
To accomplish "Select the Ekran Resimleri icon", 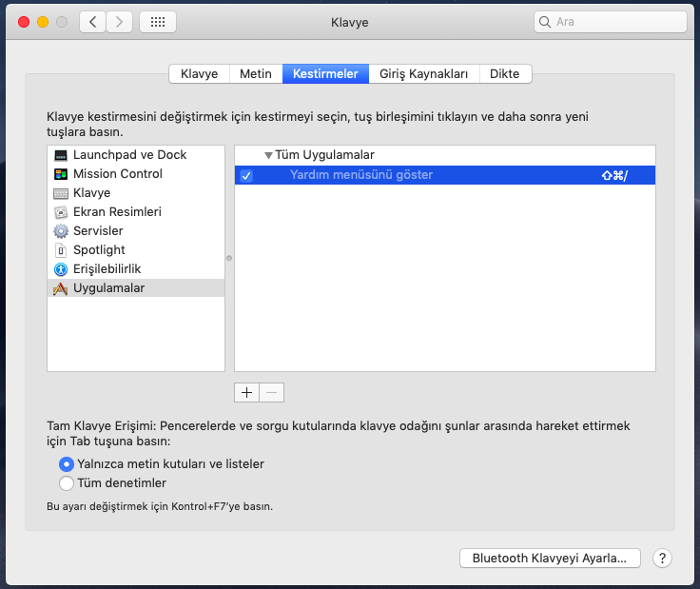I will [x=61, y=212].
